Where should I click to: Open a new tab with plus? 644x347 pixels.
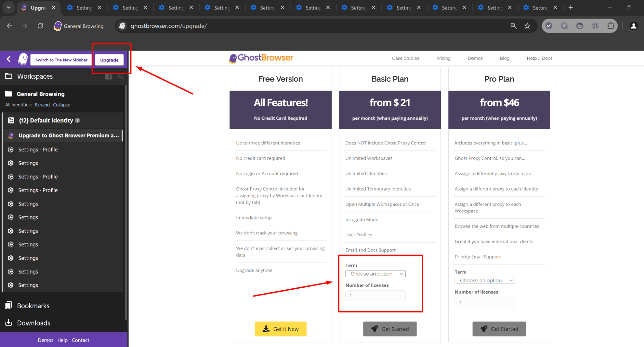(571, 7)
